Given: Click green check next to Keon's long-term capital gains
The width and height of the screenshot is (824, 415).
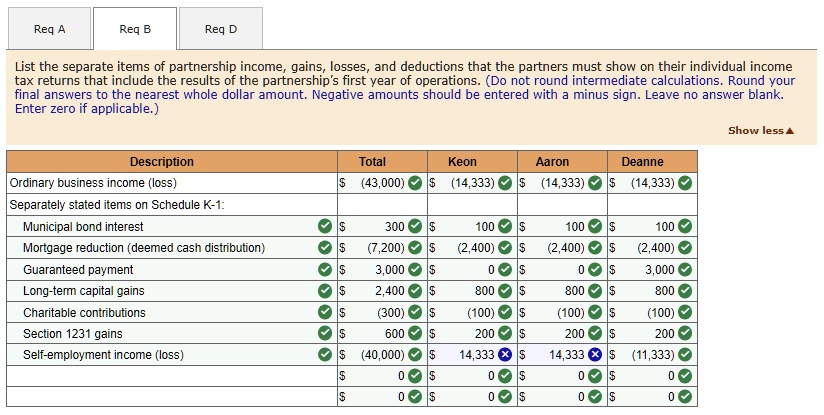Looking at the screenshot, I should point(506,291).
